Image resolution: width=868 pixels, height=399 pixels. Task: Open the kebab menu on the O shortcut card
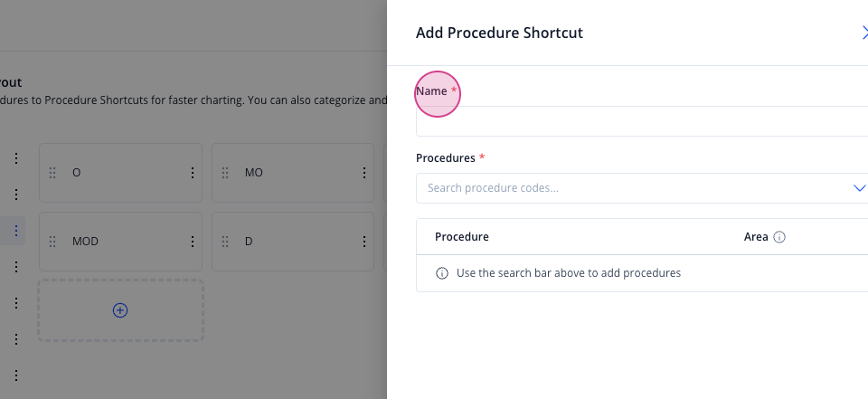point(192,173)
